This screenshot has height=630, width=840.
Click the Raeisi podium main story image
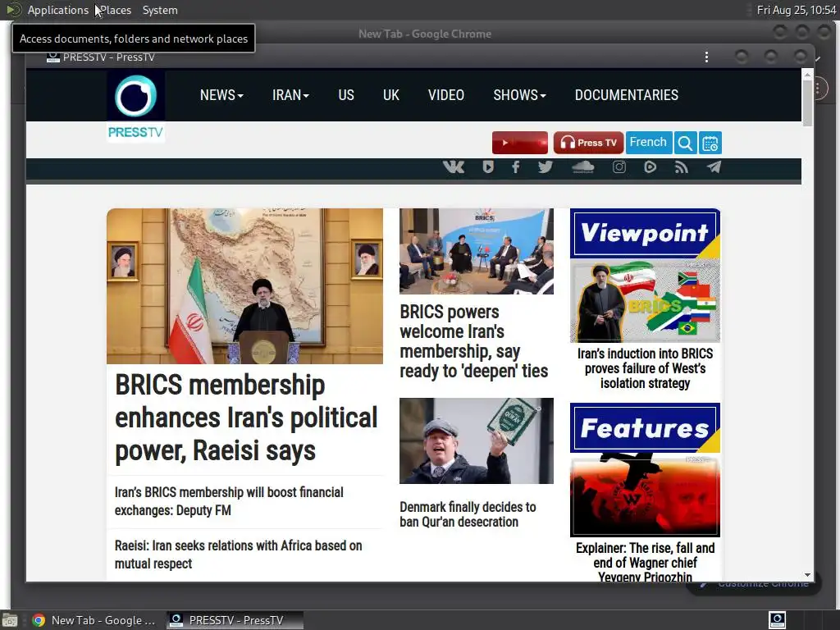pos(244,286)
